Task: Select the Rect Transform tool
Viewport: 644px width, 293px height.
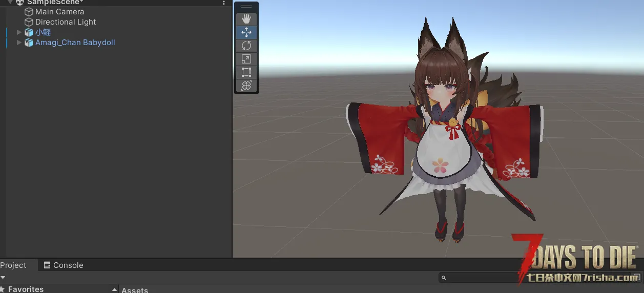Action: [246, 72]
